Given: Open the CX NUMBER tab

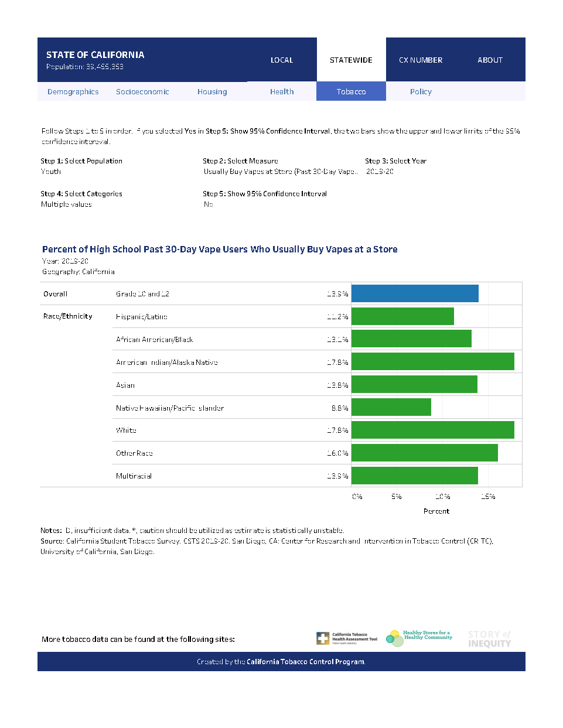Looking at the screenshot, I should click(421, 60).
